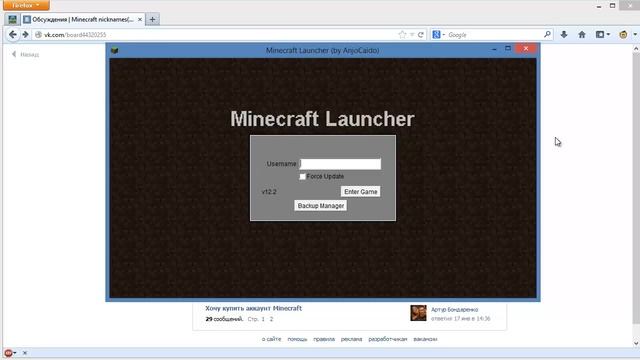
Task: Open the о сайте footer link
Action: pyautogui.click(x=271, y=339)
